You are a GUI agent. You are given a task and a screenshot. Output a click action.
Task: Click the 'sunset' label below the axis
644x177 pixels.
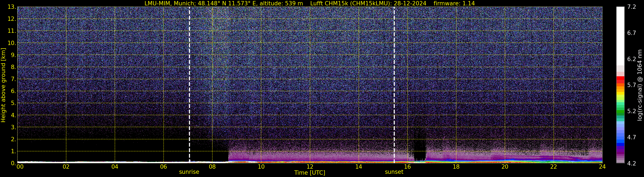coord(394,172)
